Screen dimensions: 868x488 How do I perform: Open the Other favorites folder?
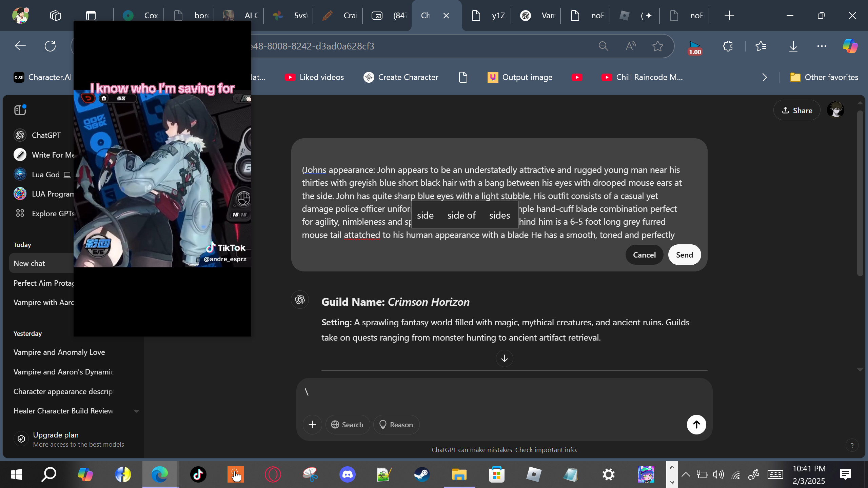click(x=824, y=77)
